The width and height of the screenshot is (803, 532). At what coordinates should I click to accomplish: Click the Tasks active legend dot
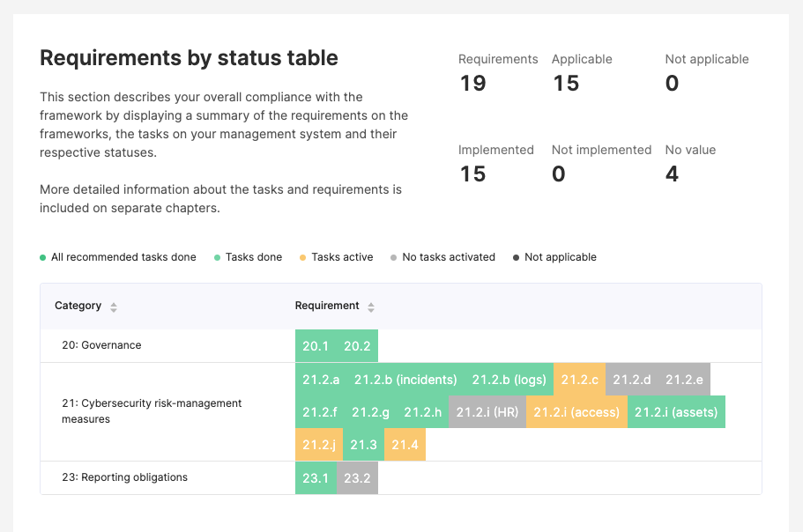pyautogui.click(x=303, y=258)
